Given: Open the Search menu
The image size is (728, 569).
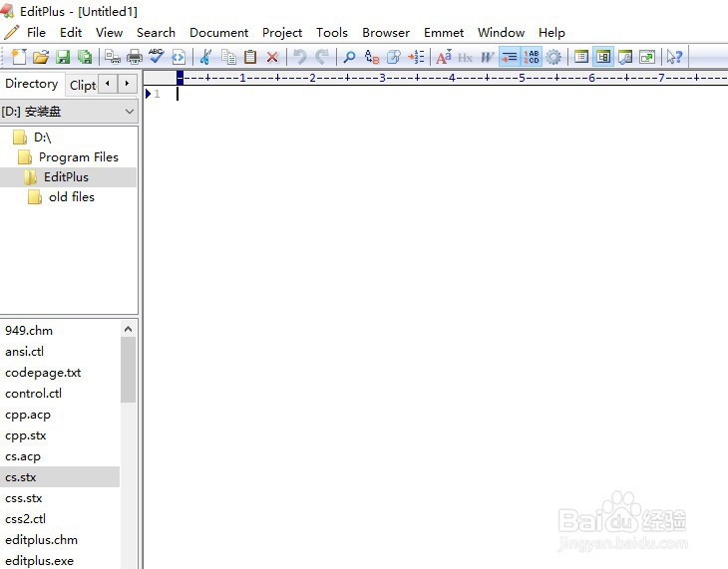Looking at the screenshot, I should [156, 33].
